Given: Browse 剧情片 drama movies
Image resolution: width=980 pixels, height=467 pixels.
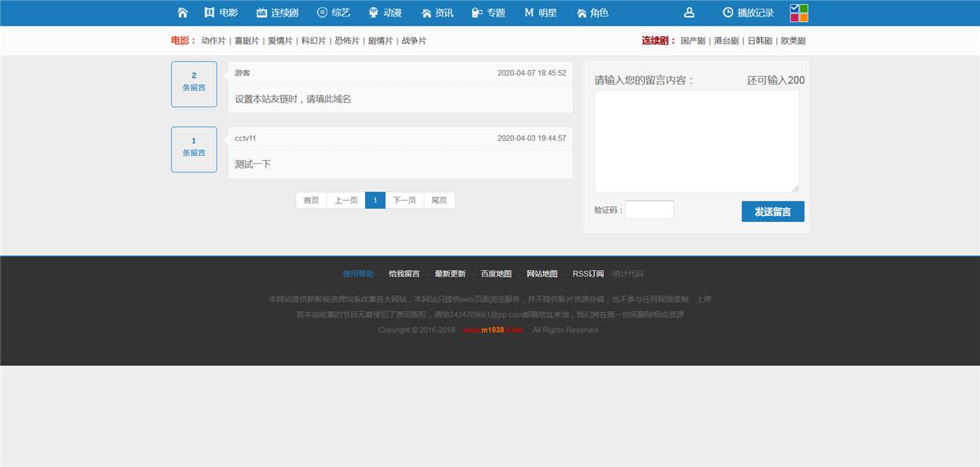Looking at the screenshot, I should click(x=380, y=41).
